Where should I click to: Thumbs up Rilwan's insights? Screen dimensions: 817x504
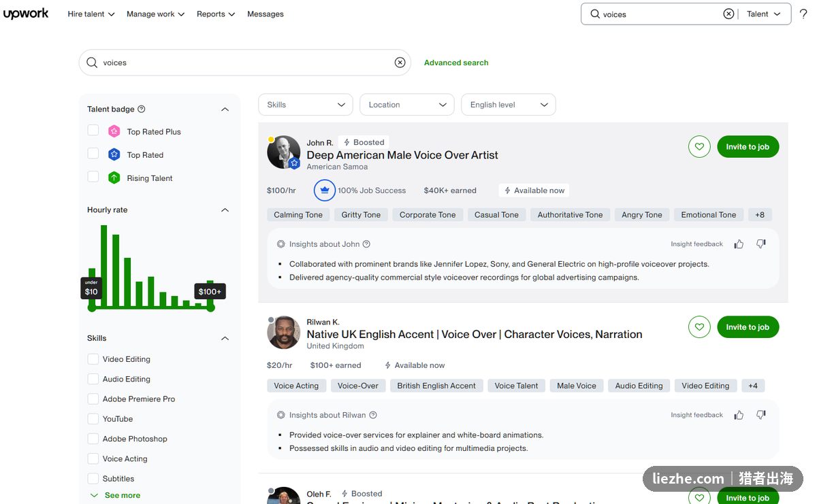coord(739,415)
